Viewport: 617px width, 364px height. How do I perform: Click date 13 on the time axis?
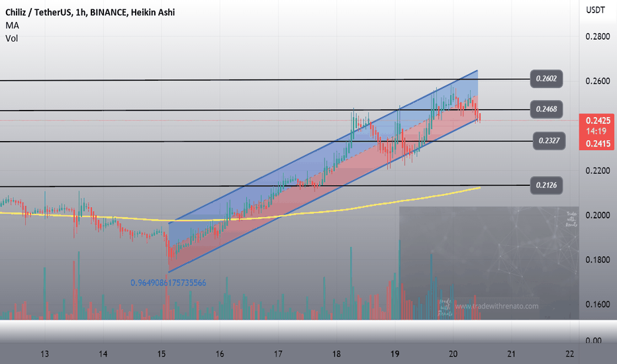44,354
